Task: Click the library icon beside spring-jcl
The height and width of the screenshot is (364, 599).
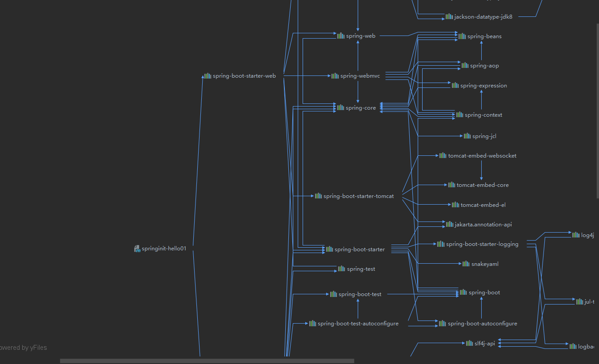Action: click(467, 136)
